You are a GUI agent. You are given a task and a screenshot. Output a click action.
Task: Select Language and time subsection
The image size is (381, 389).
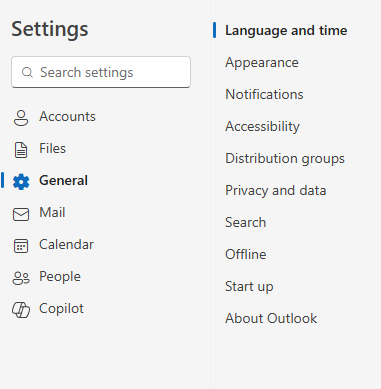click(x=286, y=31)
